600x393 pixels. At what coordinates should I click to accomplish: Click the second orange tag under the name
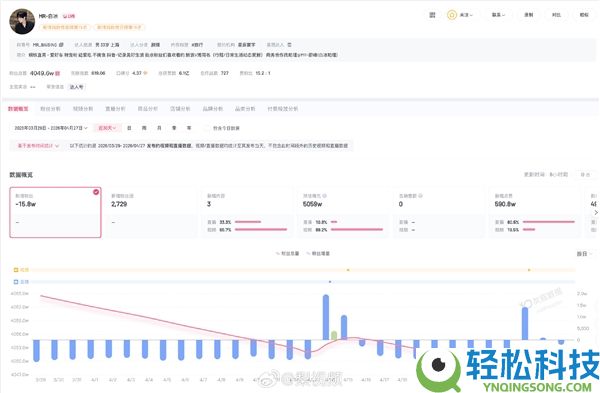coord(119,27)
